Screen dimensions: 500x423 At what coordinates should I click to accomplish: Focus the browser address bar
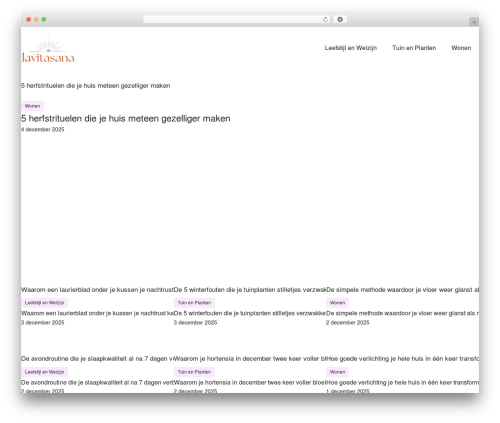(237, 19)
